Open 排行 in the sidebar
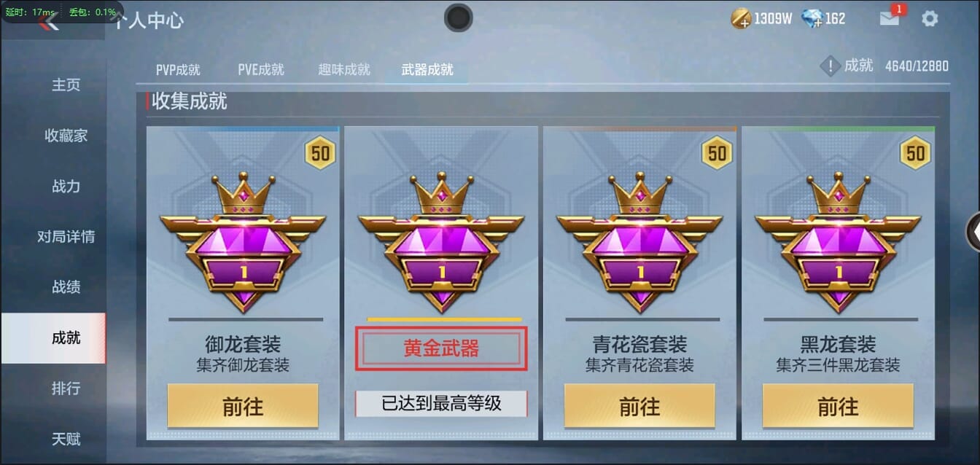Screen dimensions: 980x465 [66, 388]
